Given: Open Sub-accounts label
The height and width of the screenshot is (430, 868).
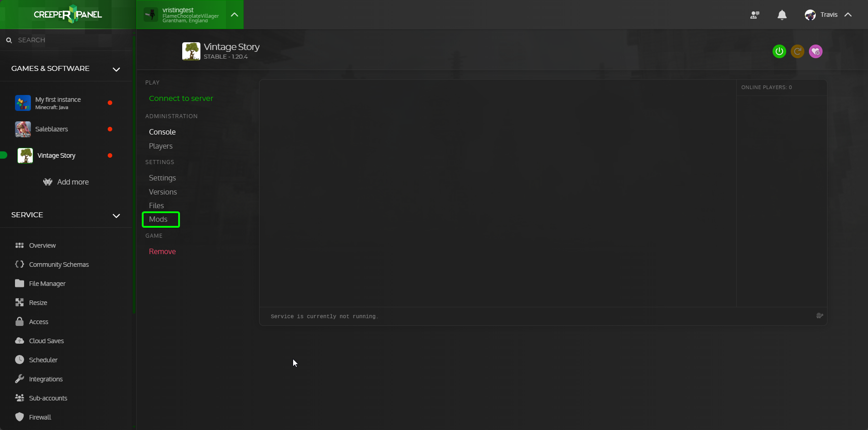Looking at the screenshot, I should tap(48, 398).
